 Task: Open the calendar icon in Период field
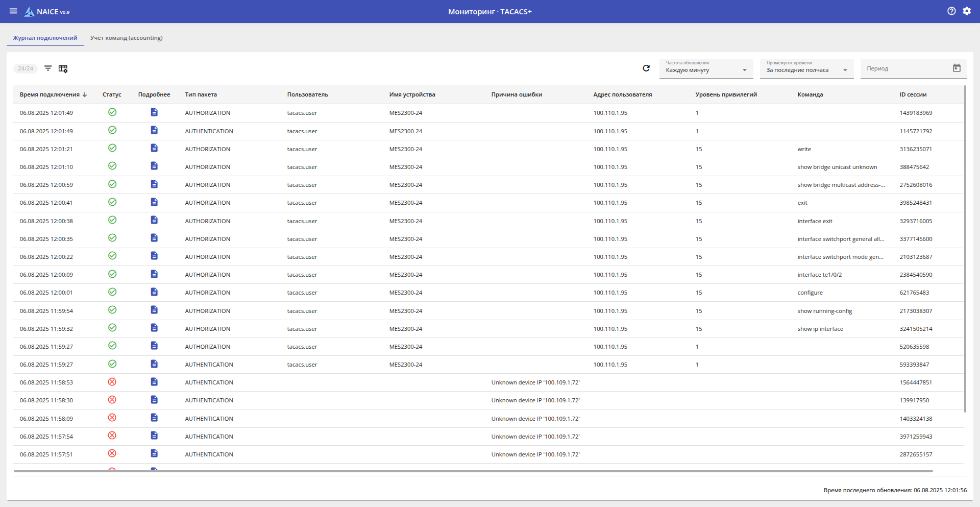(x=957, y=68)
